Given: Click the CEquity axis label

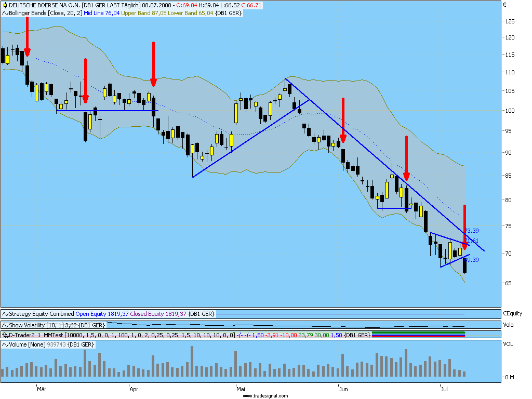Looking at the screenshot, I should [513, 314].
